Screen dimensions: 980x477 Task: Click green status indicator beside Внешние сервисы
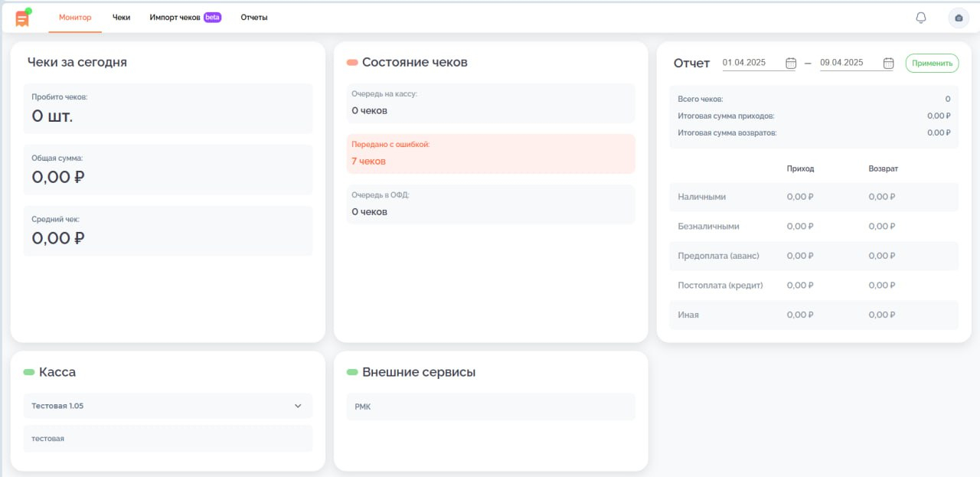[x=352, y=372]
